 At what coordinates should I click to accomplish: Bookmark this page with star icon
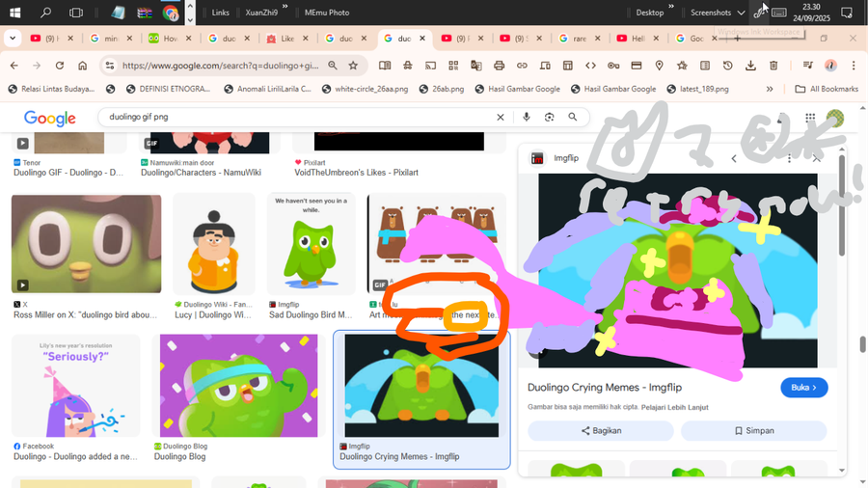coord(353,66)
